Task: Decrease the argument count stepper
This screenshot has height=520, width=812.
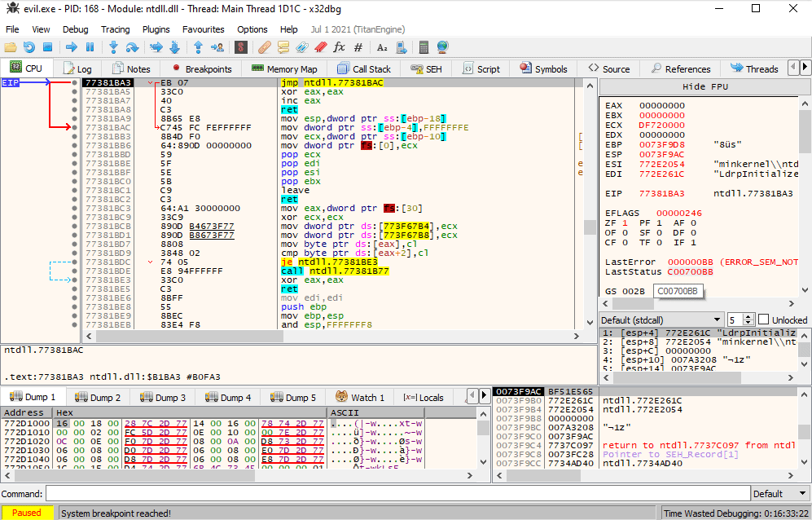Action: (x=748, y=323)
